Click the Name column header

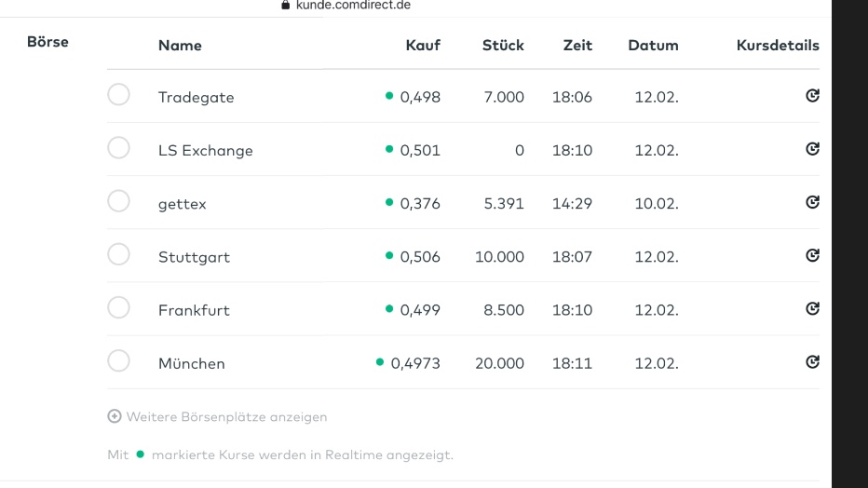pyautogui.click(x=180, y=45)
